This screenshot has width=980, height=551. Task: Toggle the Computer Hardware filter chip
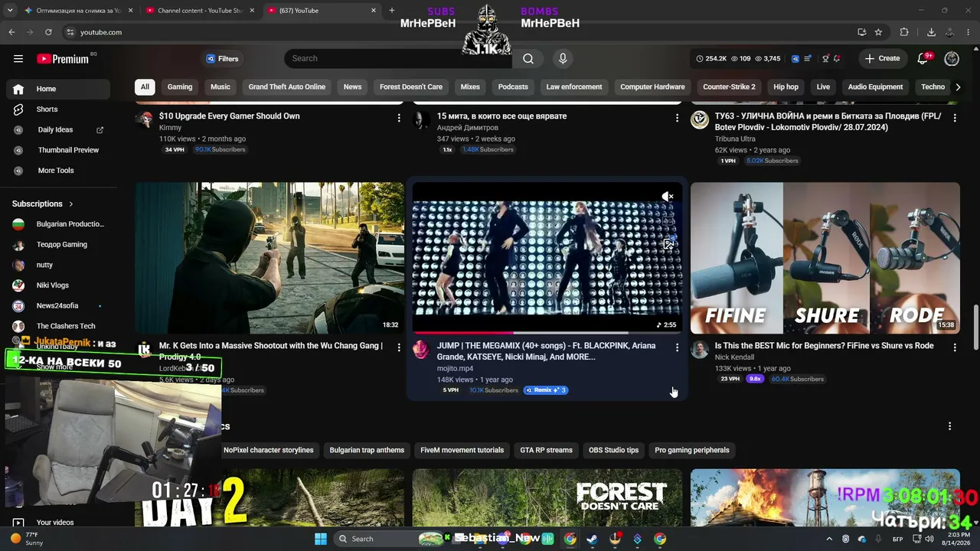pos(652,86)
